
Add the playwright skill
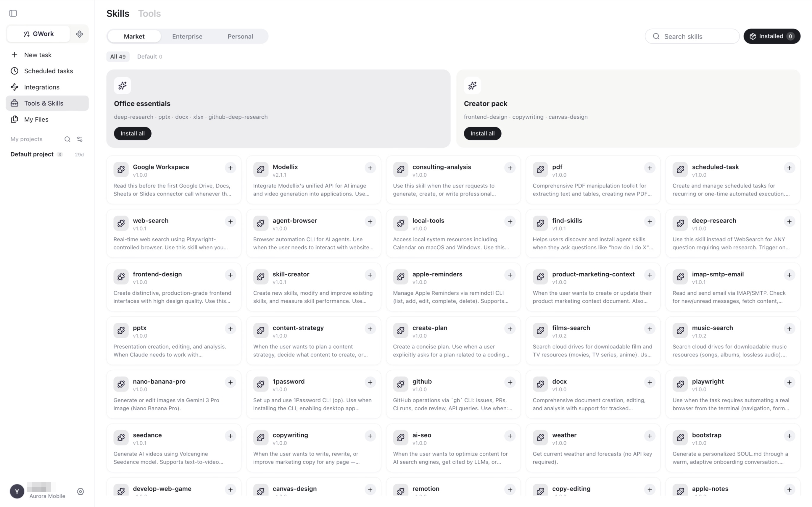(789, 382)
